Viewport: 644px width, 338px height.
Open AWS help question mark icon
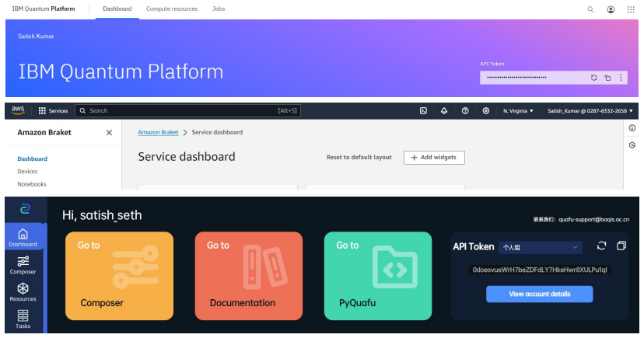(465, 111)
